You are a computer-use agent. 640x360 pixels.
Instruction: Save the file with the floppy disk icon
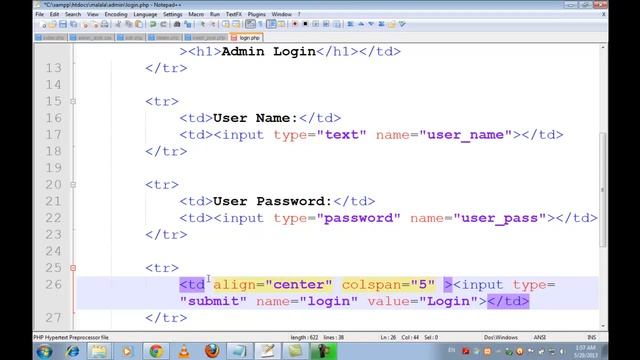tap(63, 24)
